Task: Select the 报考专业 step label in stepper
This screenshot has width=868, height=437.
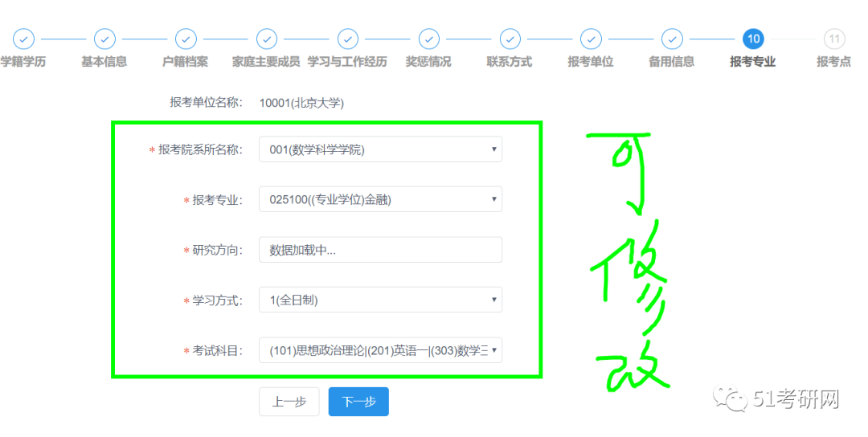Action: (x=753, y=62)
